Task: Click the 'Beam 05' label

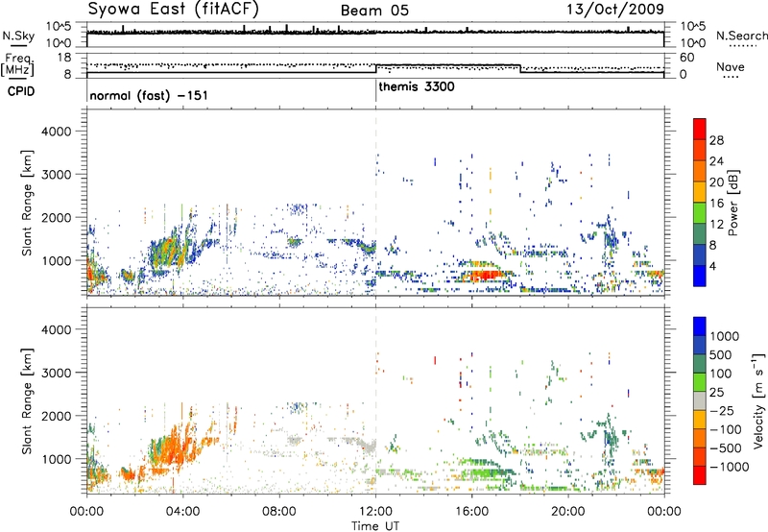Action: pyautogui.click(x=374, y=11)
